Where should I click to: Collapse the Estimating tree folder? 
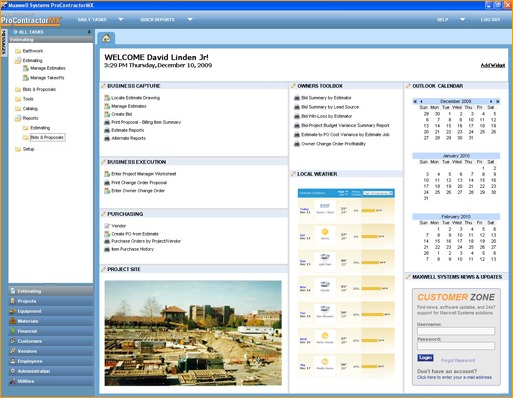(18, 61)
